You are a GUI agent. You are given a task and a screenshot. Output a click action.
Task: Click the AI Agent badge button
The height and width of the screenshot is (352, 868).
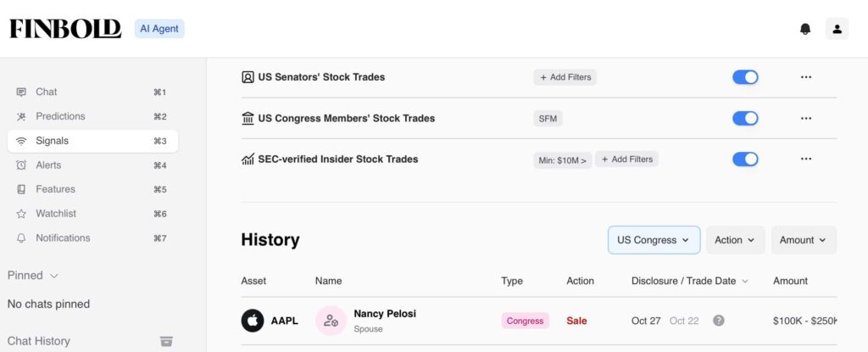point(159,29)
